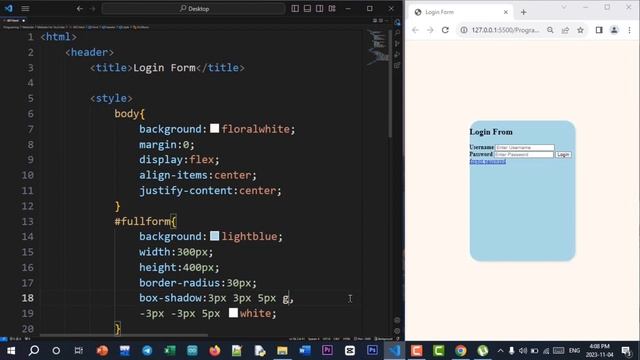This screenshot has height=360, width=640.
Task: Open Firefox from the taskbar
Action: coord(215,351)
